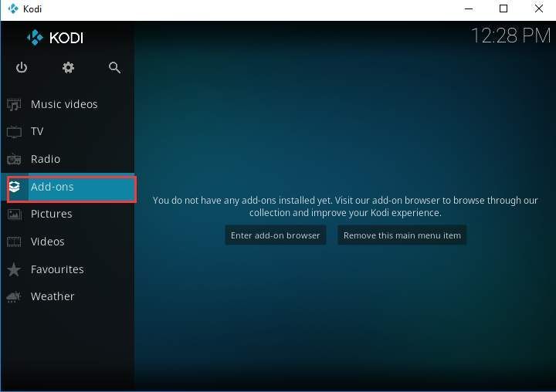Select TV menu item
556x392 pixels.
coord(67,131)
